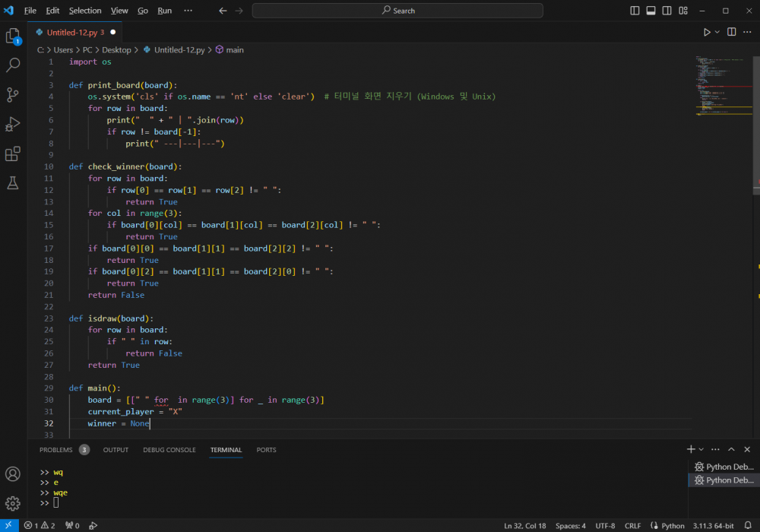Change the CRLF end of line sequence
The height and width of the screenshot is (532, 760).
click(x=632, y=526)
